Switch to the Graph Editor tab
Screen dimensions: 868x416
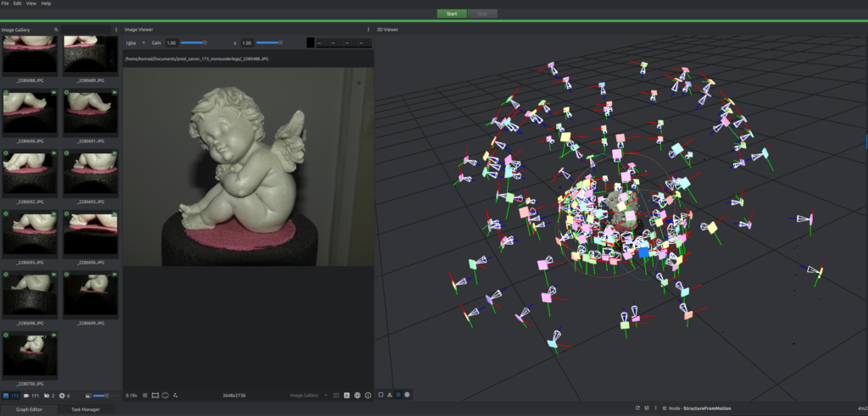30,409
